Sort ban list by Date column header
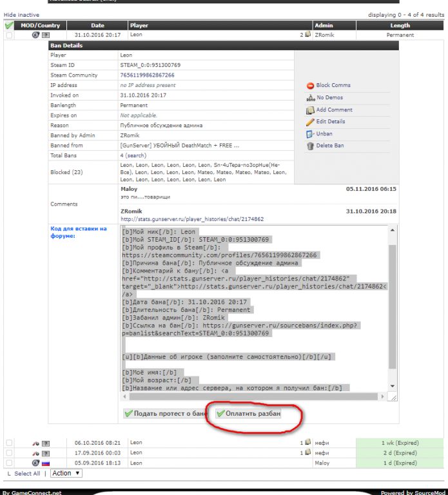This screenshot has height=495, width=448. pos(97,26)
